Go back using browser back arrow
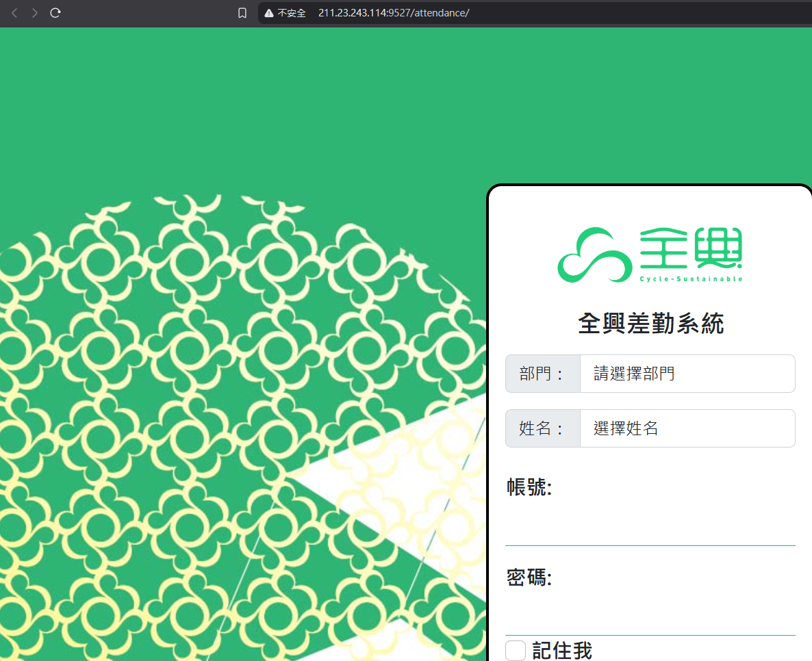This screenshot has height=661, width=812. (14, 13)
